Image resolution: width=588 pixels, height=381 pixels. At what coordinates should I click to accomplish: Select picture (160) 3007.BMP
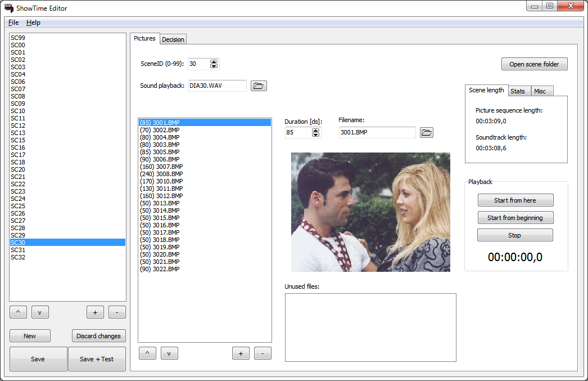205,167
